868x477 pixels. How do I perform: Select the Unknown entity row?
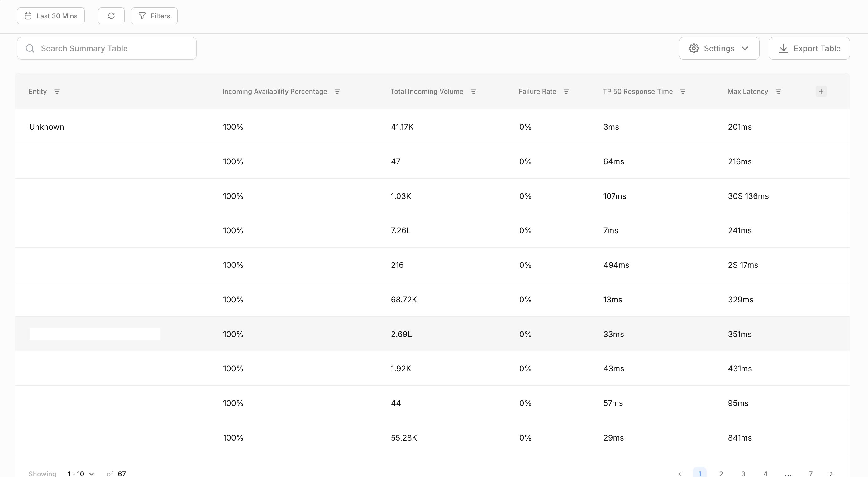[46, 127]
